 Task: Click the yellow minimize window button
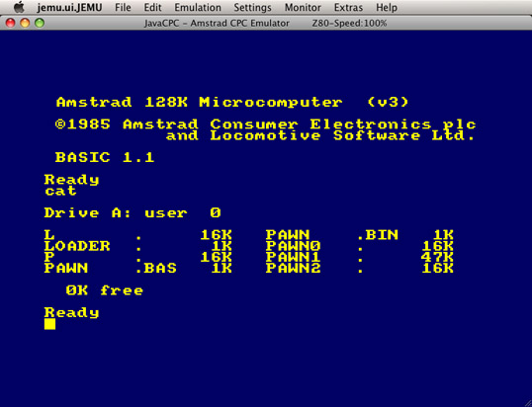tap(25, 23)
